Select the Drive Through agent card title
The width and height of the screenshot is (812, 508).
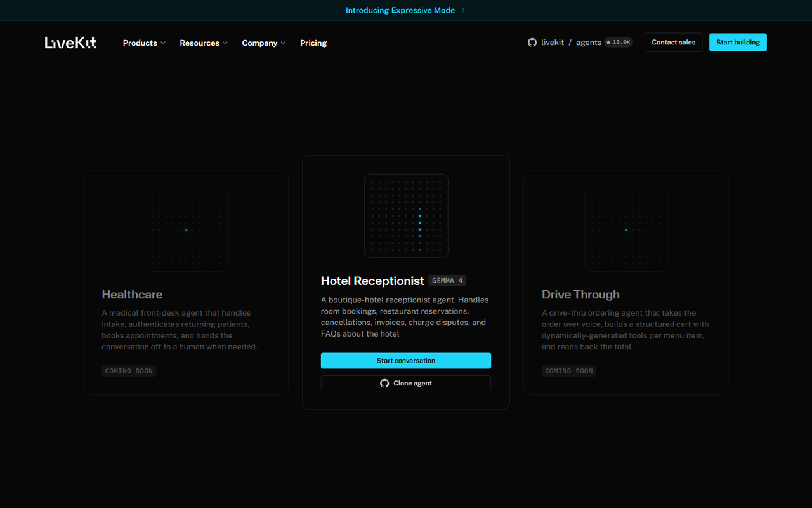pyautogui.click(x=580, y=295)
